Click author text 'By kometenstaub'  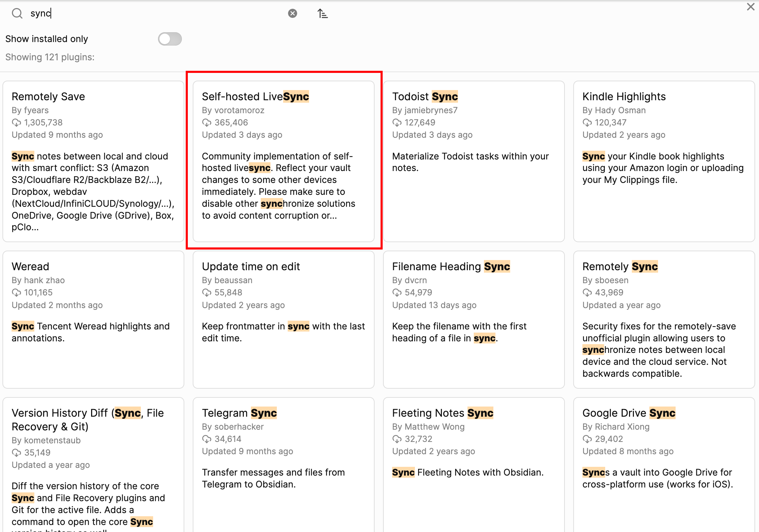click(46, 441)
